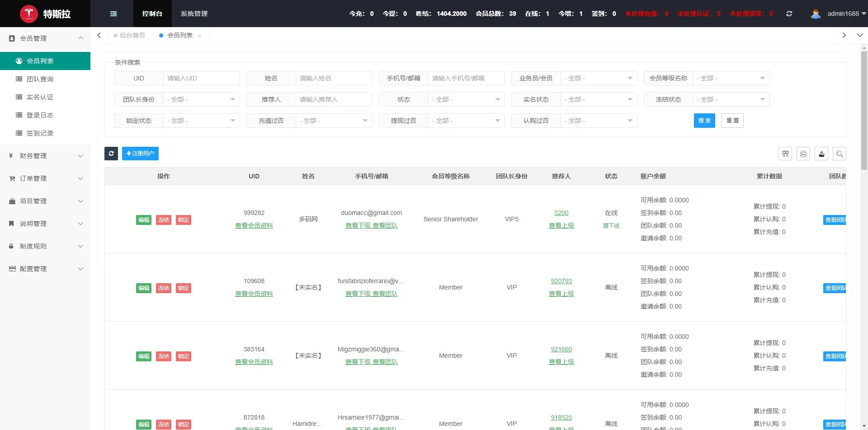Click 未处理充值 alert in top bar
868x430 pixels.
(647, 14)
